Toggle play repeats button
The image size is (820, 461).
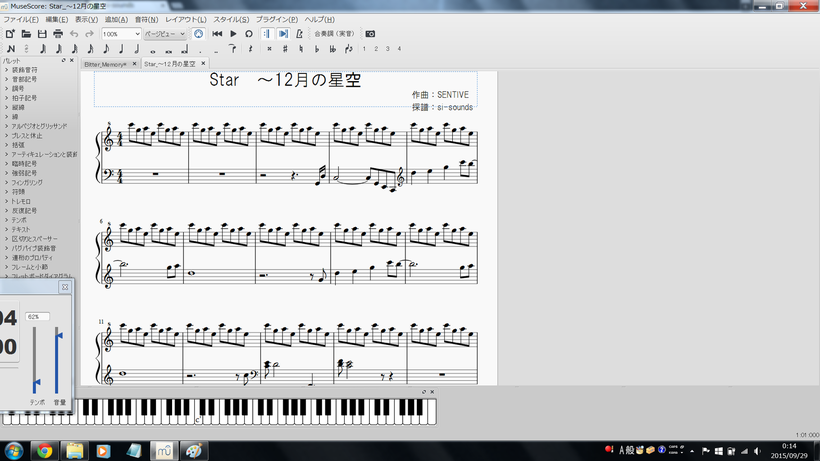[x=267, y=34]
